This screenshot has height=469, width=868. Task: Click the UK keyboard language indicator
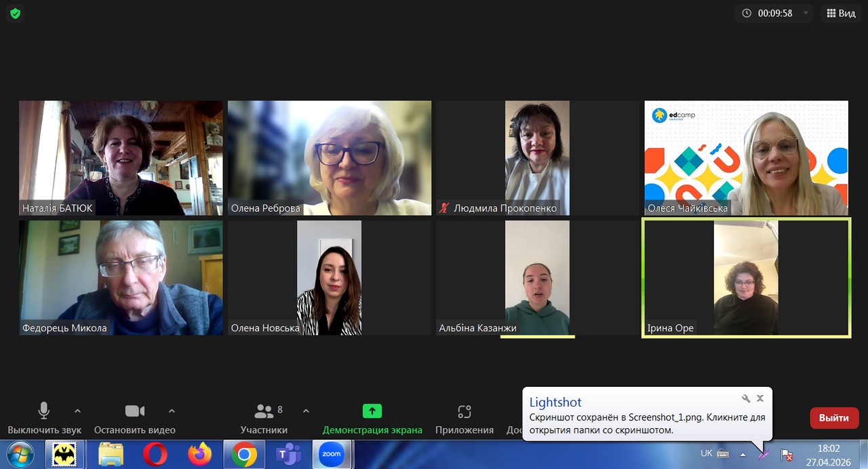click(706, 453)
